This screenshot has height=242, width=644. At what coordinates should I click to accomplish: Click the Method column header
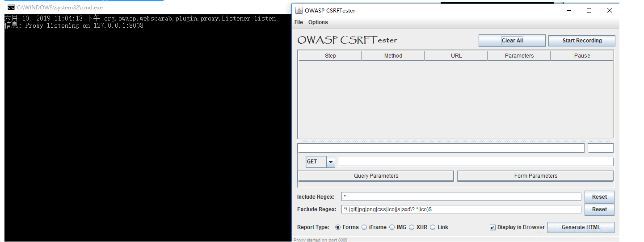[x=393, y=56]
